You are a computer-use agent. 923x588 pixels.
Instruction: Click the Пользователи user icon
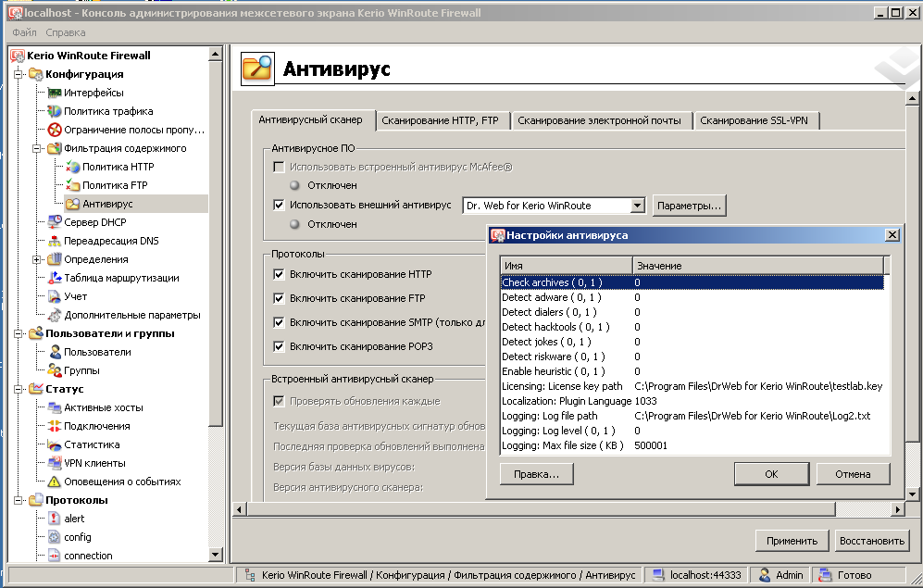(x=54, y=352)
